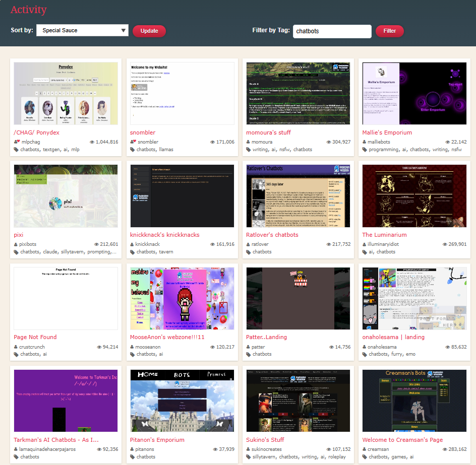Click the games tag on Creamsan's card
The image size is (476, 465).
click(x=399, y=457)
